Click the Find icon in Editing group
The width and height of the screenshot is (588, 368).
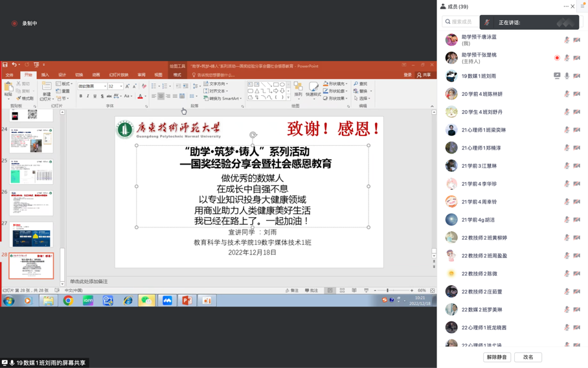pyautogui.click(x=361, y=84)
